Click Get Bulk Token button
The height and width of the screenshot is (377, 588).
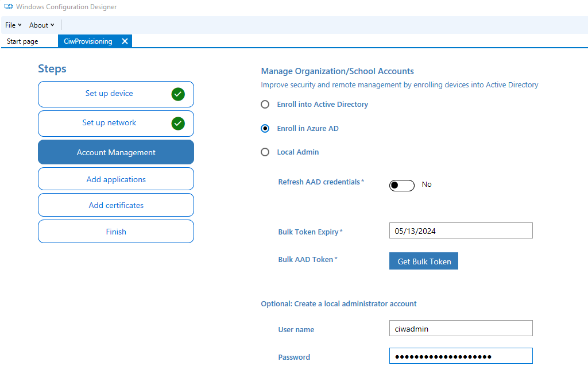(x=424, y=261)
